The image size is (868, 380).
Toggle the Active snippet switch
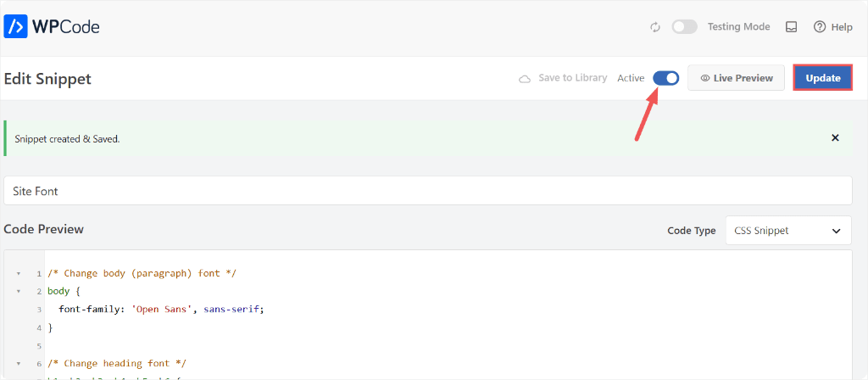click(666, 78)
